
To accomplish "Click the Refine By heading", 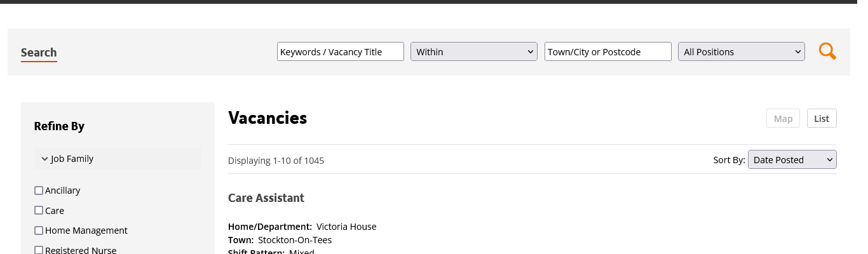I will 59,126.
